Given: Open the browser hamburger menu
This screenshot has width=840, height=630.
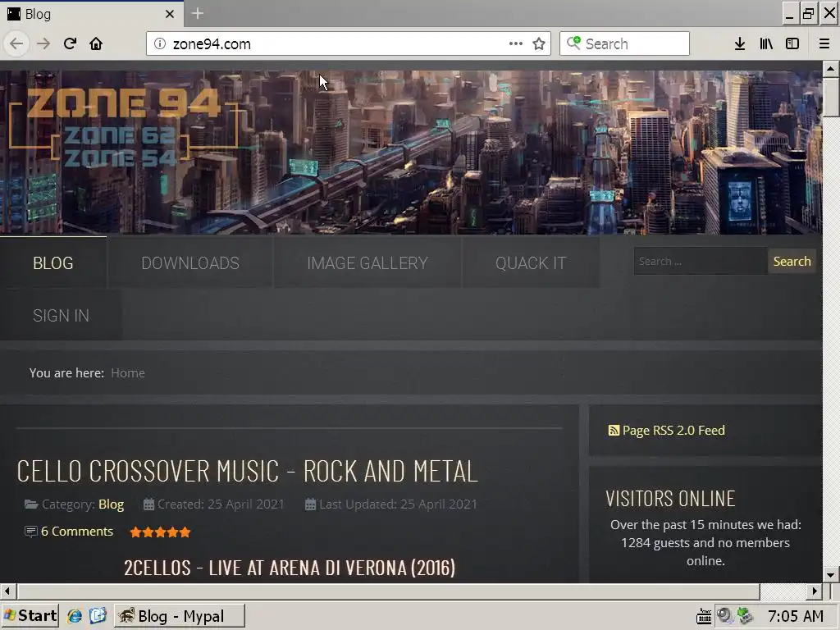Looking at the screenshot, I should tap(824, 44).
